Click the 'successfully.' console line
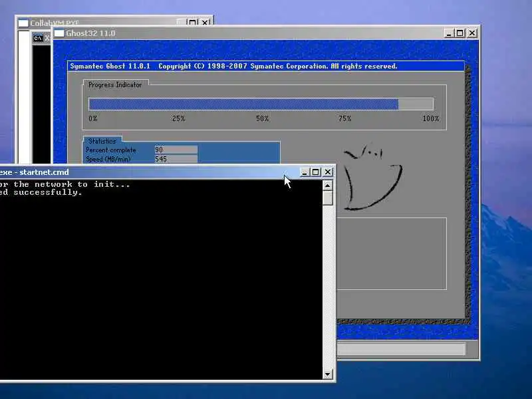 pyautogui.click(x=41, y=192)
